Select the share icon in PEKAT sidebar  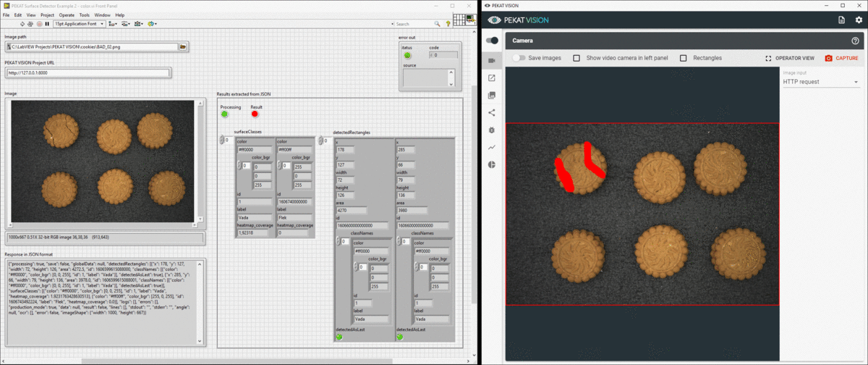coord(492,112)
